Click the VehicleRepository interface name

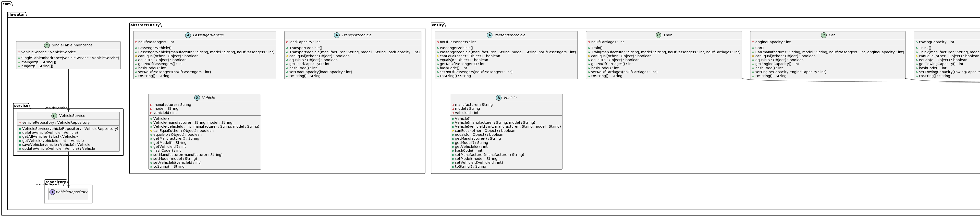coord(72,192)
